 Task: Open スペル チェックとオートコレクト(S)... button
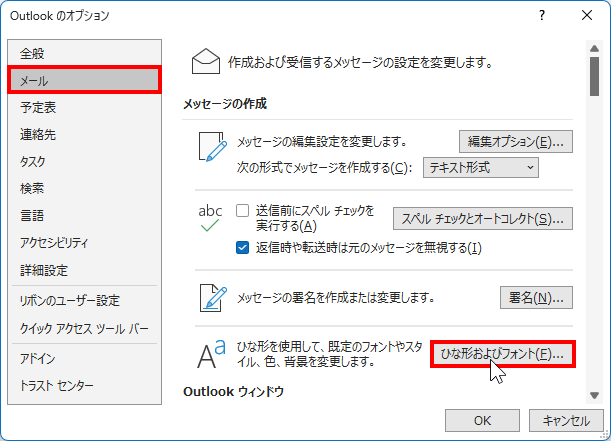(482, 219)
